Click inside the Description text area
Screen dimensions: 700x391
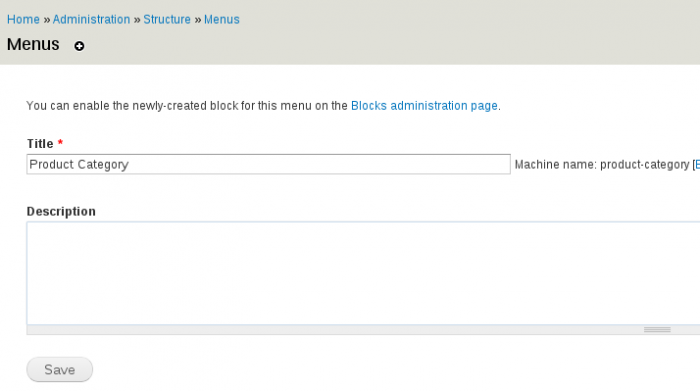pos(363,273)
